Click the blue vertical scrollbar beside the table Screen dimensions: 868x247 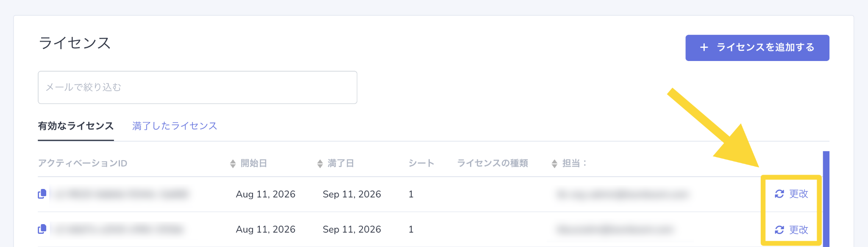click(x=826, y=199)
